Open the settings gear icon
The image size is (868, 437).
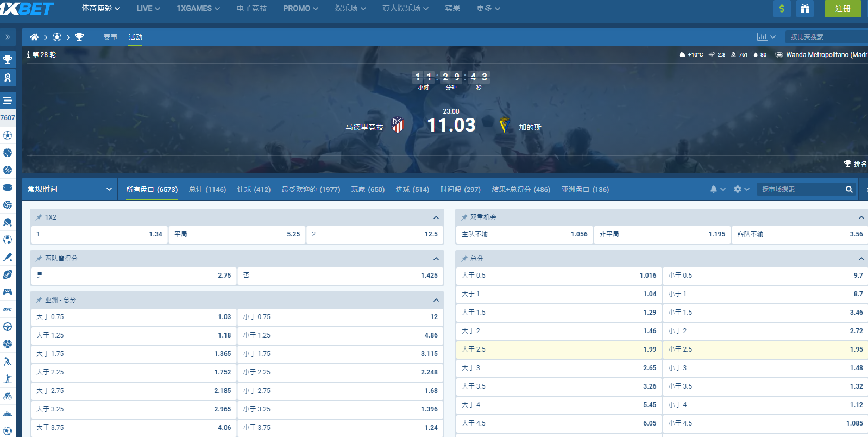[x=738, y=189]
